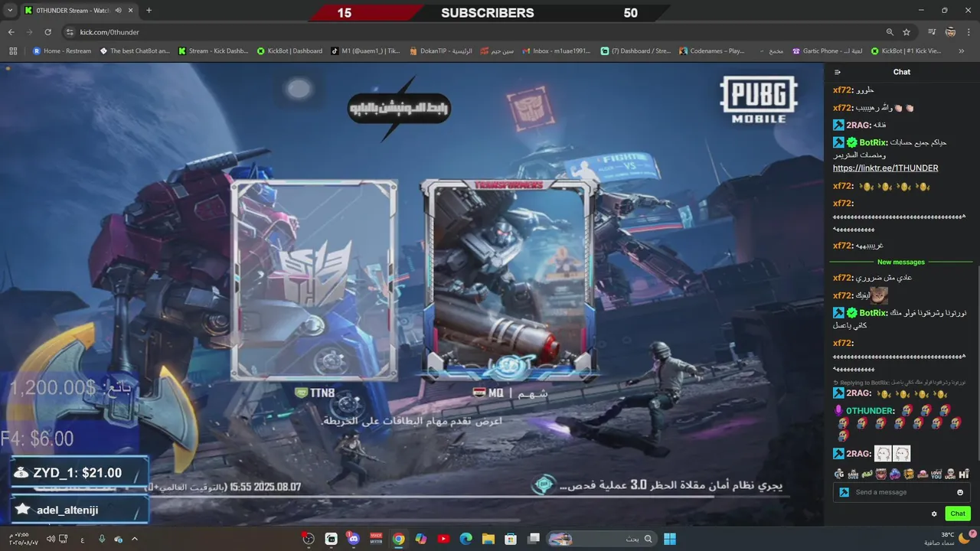Open Microsoft Store from taskbar

[510, 539]
